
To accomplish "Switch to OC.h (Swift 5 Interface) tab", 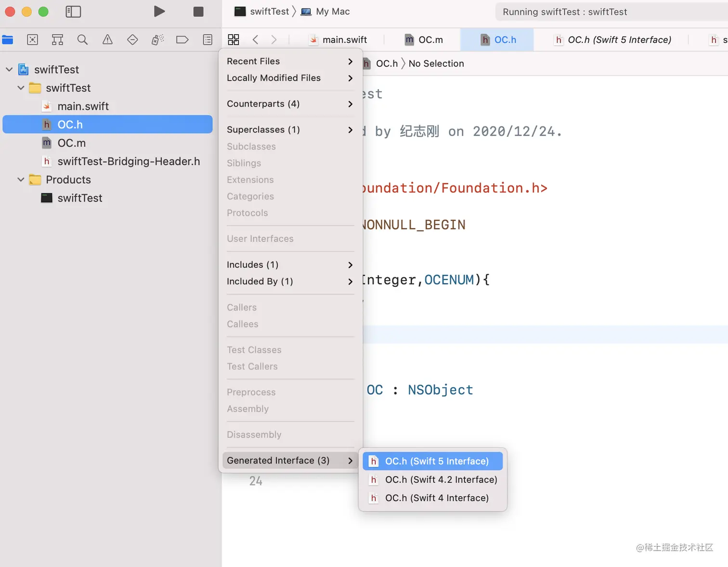I will 612,39.
